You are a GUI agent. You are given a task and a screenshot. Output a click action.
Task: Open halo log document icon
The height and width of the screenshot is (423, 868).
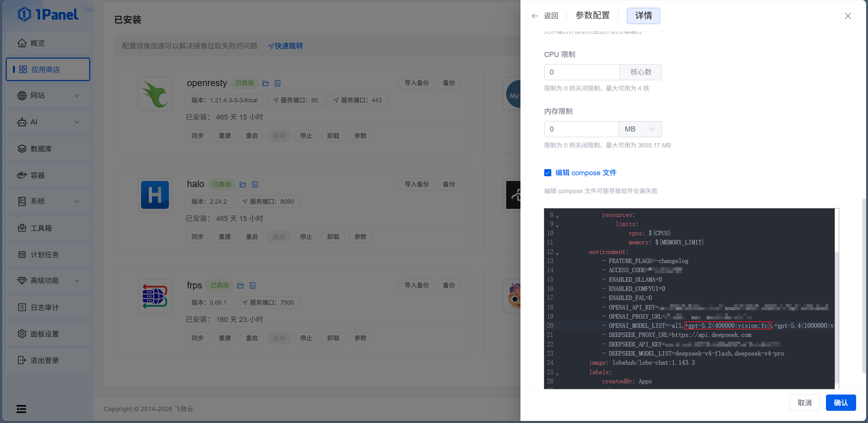coord(255,184)
